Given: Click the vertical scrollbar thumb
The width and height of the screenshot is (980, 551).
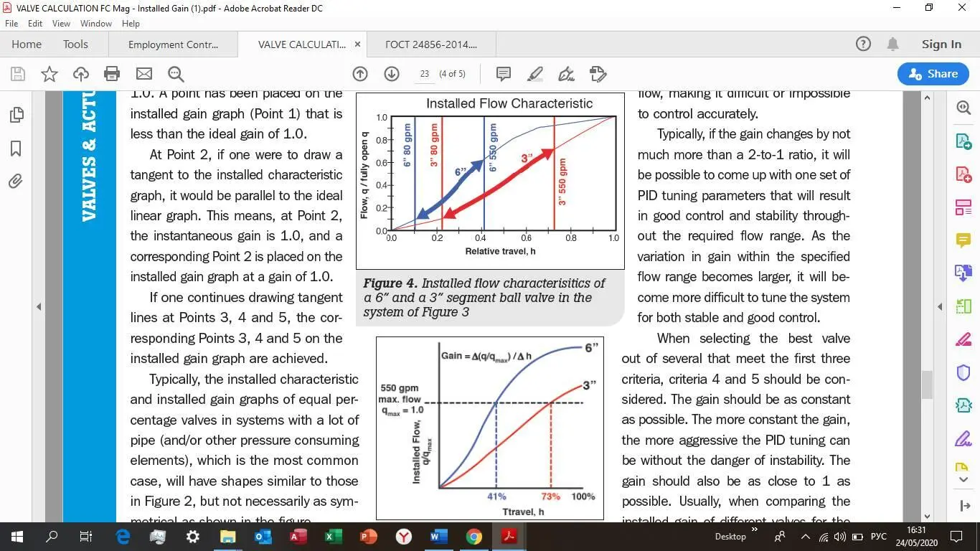Looking at the screenshot, I should 927,384.
